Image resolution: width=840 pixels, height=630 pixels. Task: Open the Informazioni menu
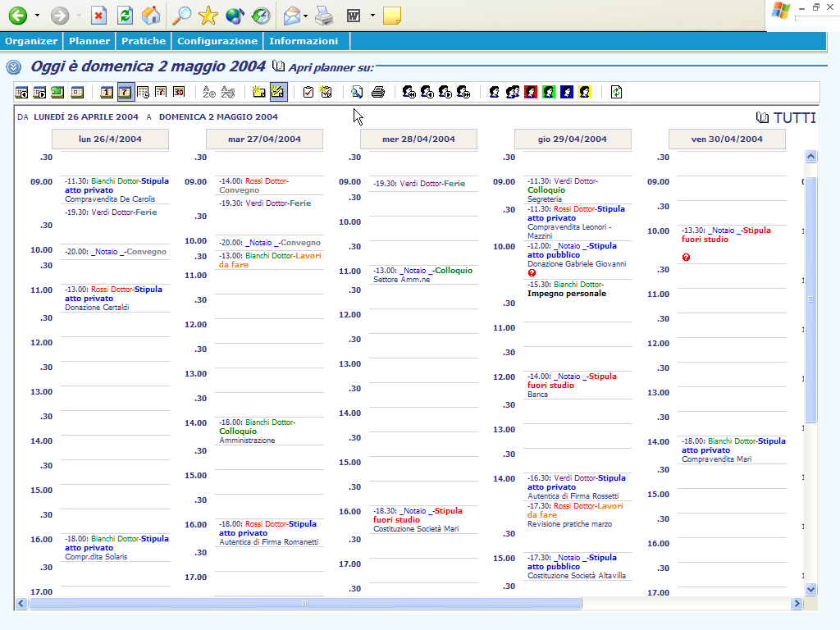pos(304,41)
